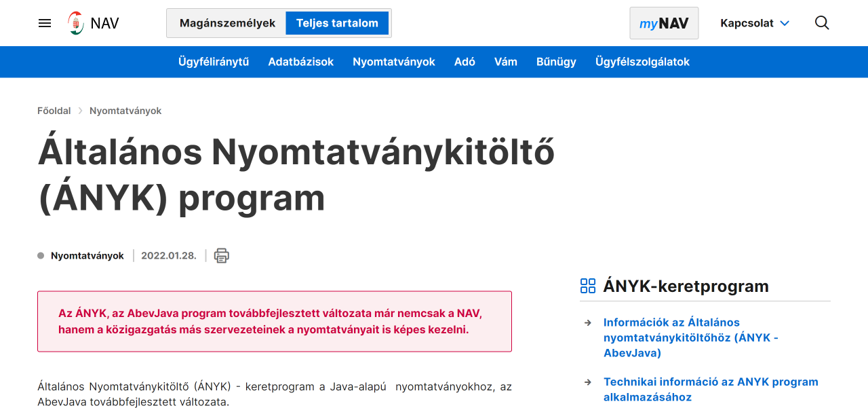This screenshot has width=868, height=408.
Task: Select the Magánszemélyek content toggle
Action: tap(228, 23)
